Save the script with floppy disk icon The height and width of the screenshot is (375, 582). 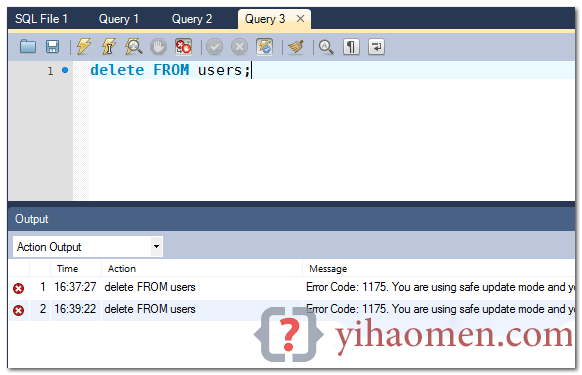point(52,47)
